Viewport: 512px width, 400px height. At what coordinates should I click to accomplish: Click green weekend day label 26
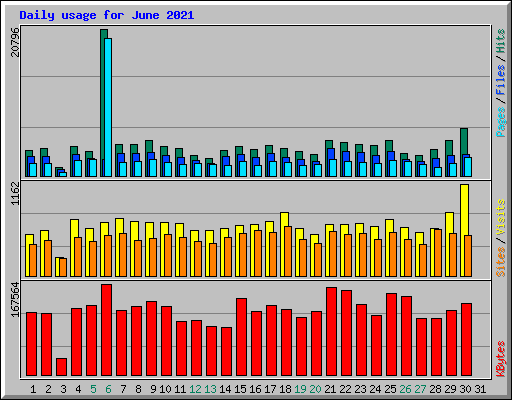coord(405,389)
